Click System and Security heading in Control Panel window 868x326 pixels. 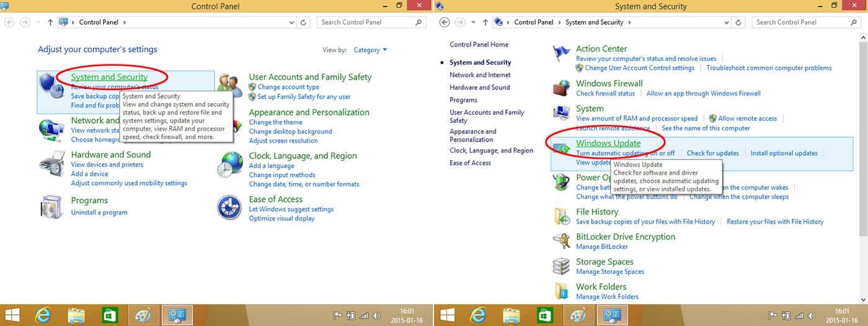point(109,77)
